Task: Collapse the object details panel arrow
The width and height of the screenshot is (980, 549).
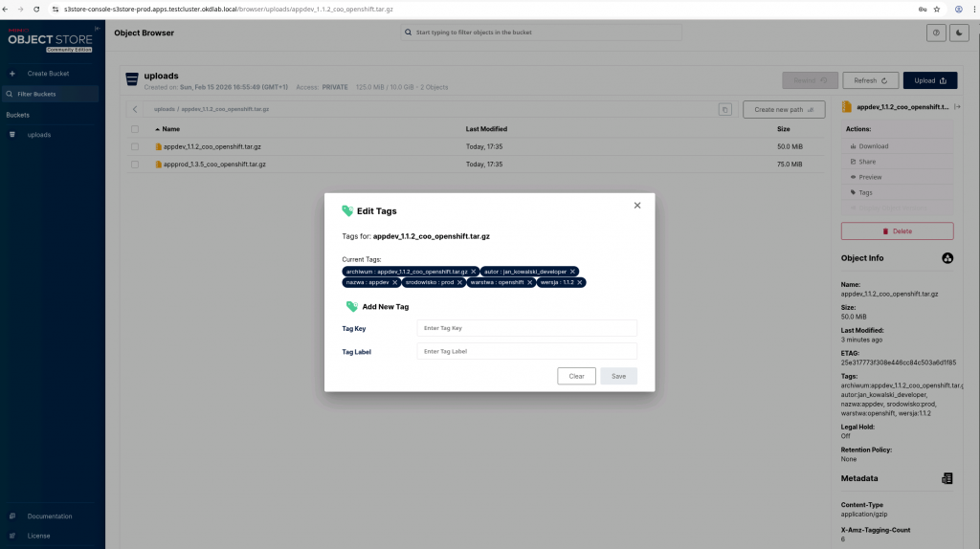Action: [x=958, y=106]
